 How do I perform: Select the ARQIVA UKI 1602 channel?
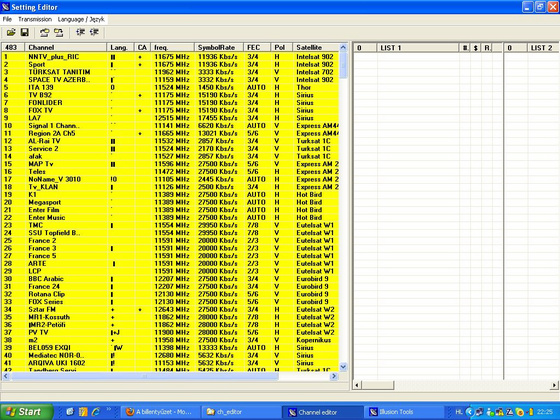click(x=170, y=363)
